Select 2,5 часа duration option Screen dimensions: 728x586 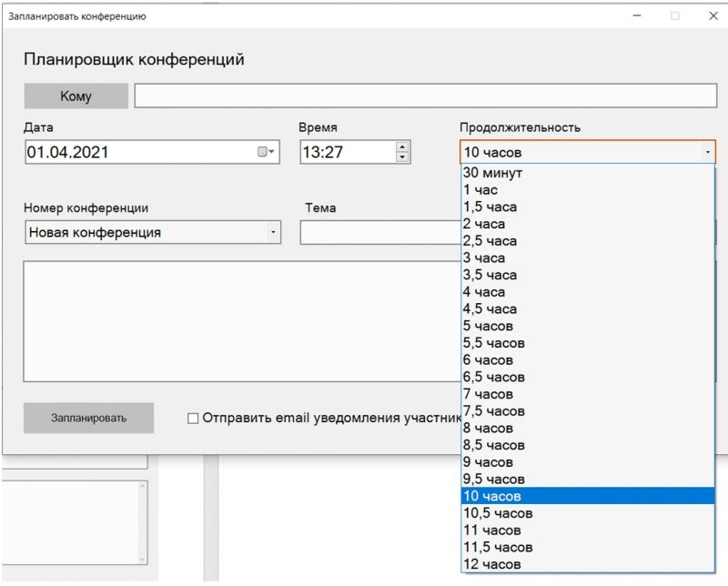pyautogui.click(x=588, y=241)
